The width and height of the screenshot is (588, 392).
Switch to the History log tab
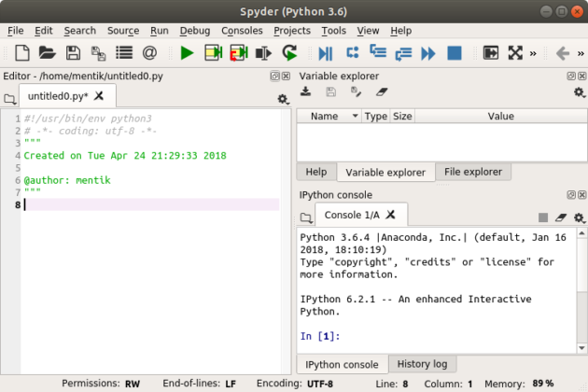[x=423, y=364]
